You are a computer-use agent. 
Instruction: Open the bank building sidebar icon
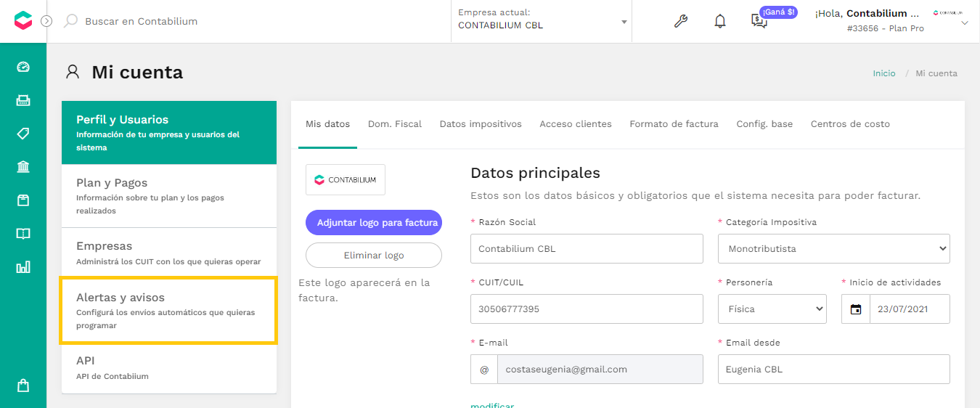click(x=23, y=167)
